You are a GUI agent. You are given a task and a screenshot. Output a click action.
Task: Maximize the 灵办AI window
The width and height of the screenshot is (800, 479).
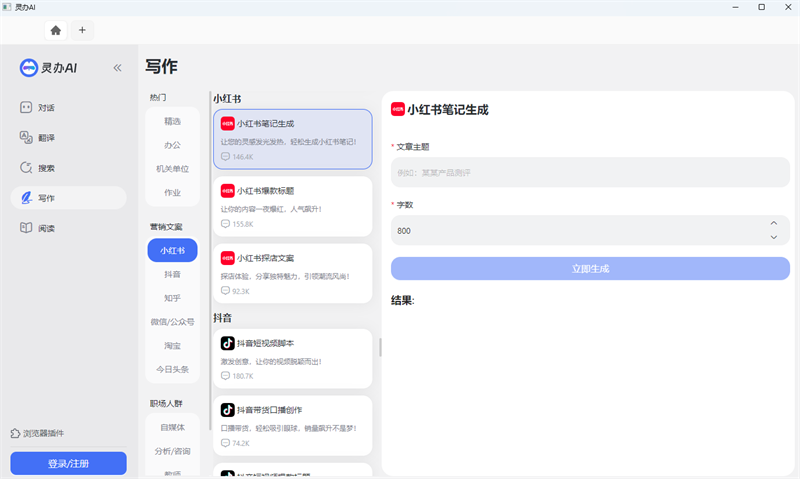coord(762,7)
